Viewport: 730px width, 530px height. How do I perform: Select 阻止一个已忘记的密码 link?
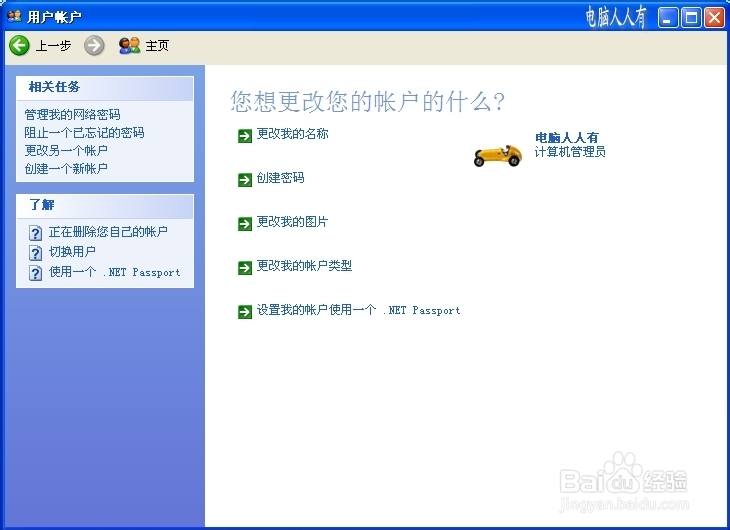pos(84,133)
